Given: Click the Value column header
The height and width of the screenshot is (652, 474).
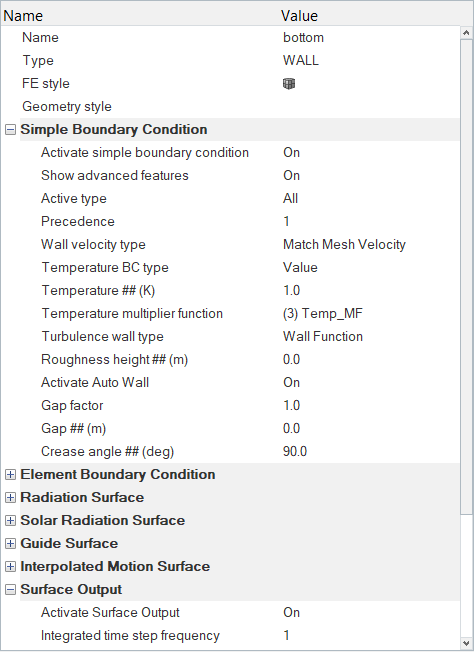Looking at the screenshot, I should click(299, 16).
